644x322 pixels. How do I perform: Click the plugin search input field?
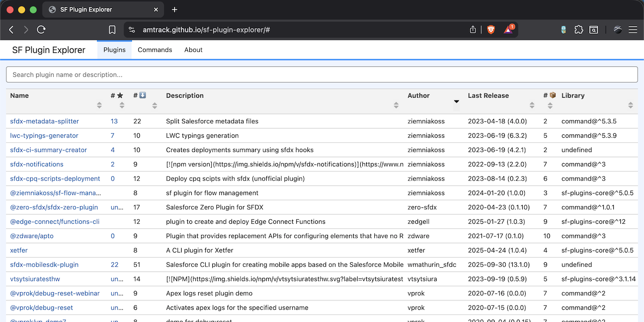pyautogui.click(x=322, y=74)
